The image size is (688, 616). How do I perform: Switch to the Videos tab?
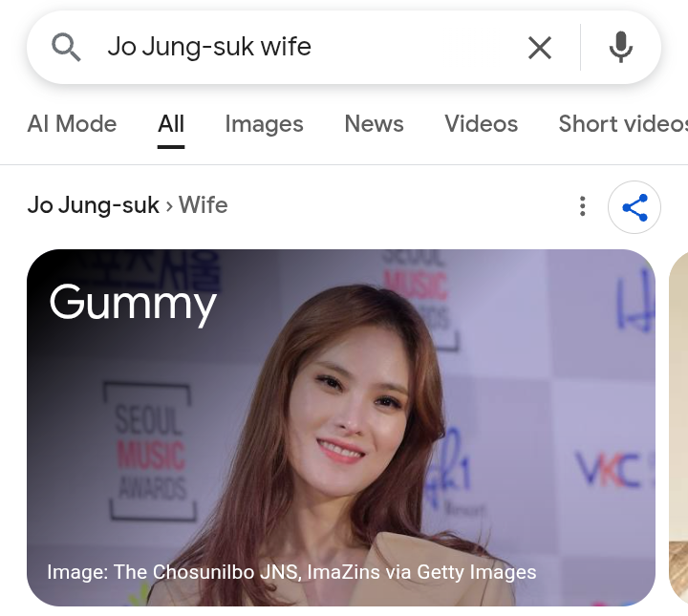(x=481, y=123)
